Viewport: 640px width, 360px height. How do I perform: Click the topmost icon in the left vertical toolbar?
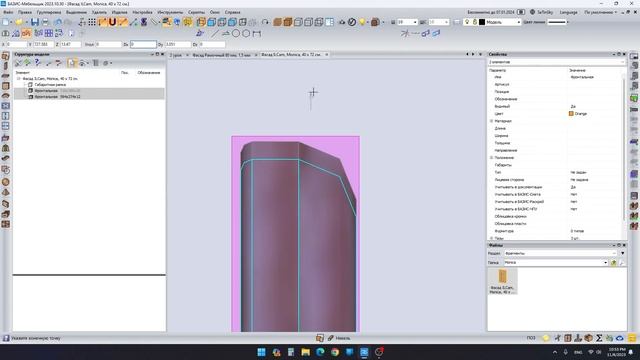pyautogui.click(x=5, y=56)
